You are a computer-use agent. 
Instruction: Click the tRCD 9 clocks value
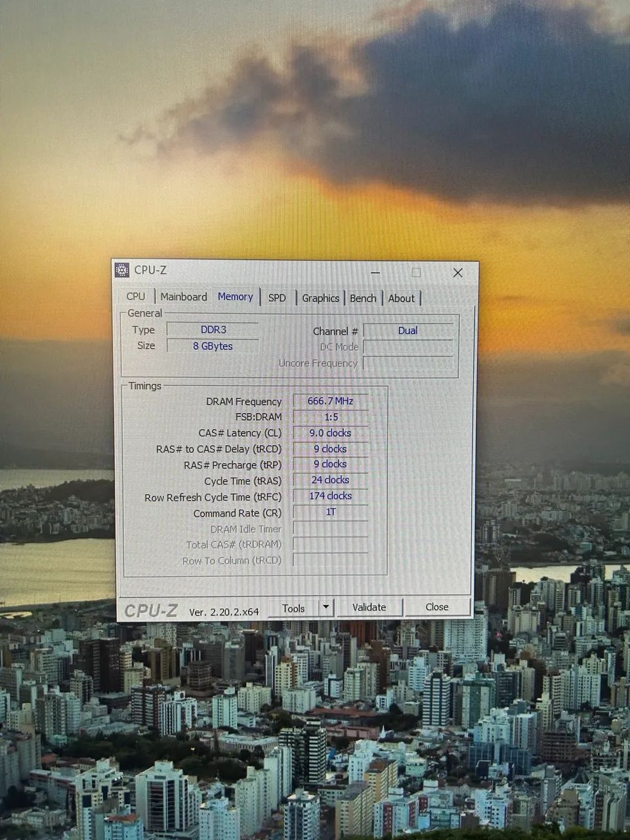331,449
